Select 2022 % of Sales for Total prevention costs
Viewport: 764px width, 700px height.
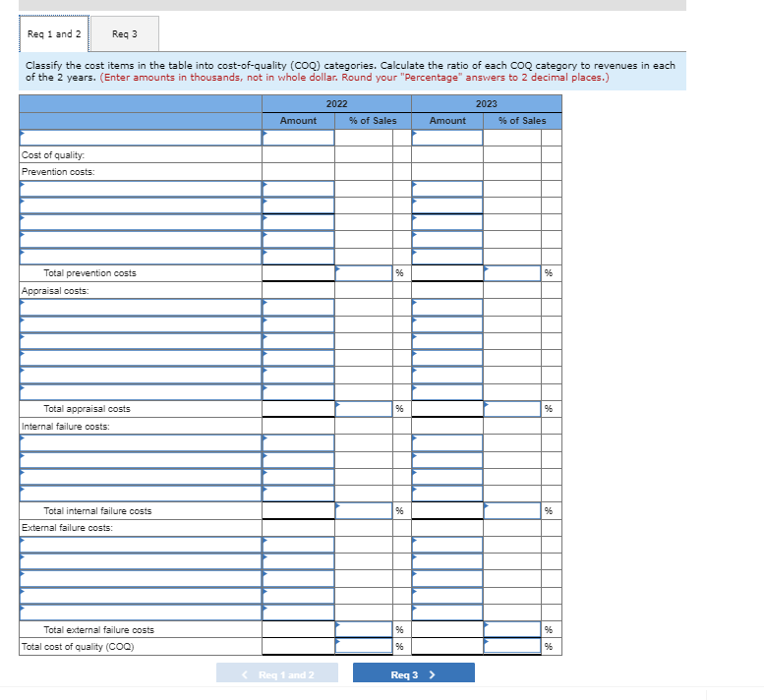click(x=364, y=273)
